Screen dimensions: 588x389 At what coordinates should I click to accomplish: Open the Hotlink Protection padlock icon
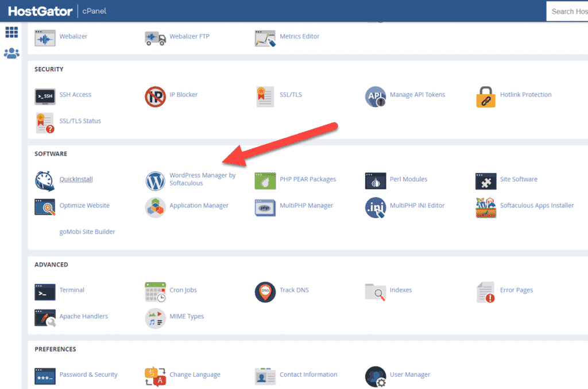(486, 97)
